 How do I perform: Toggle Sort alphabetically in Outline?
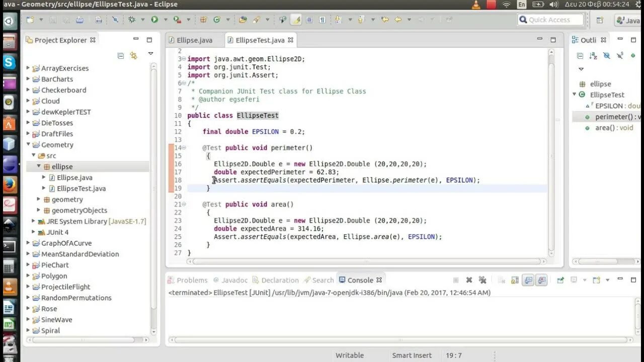593,56
